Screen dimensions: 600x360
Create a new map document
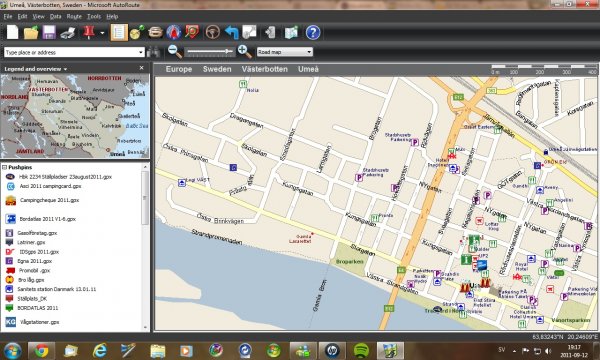[13, 33]
